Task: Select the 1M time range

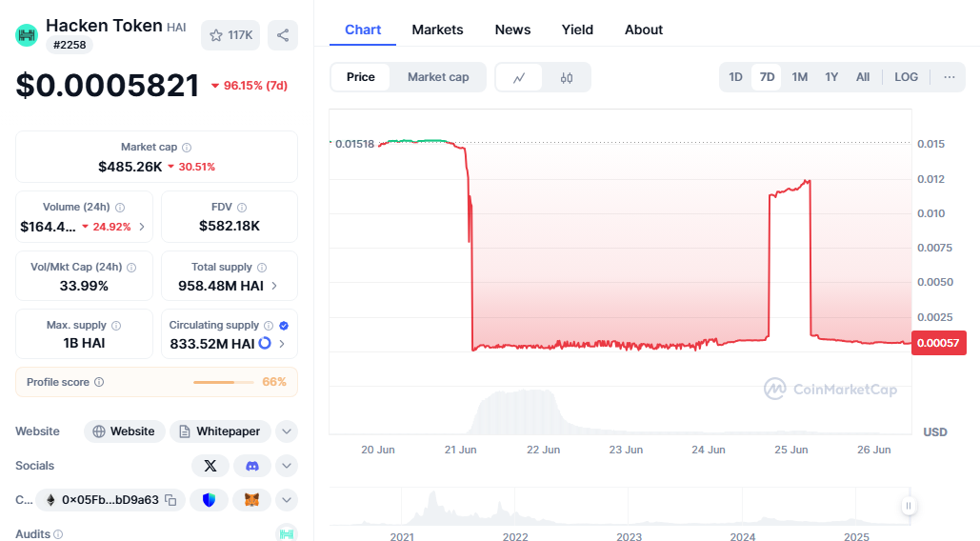Action: pyautogui.click(x=799, y=77)
